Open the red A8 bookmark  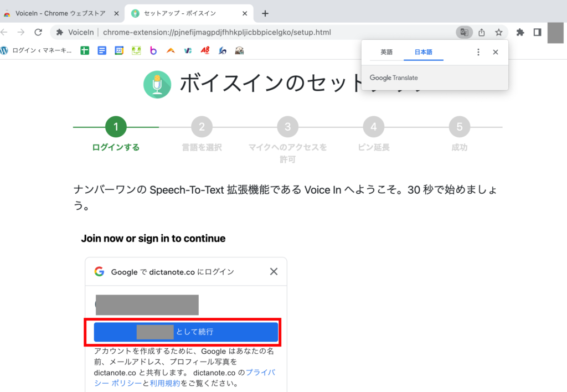(205, 50)
